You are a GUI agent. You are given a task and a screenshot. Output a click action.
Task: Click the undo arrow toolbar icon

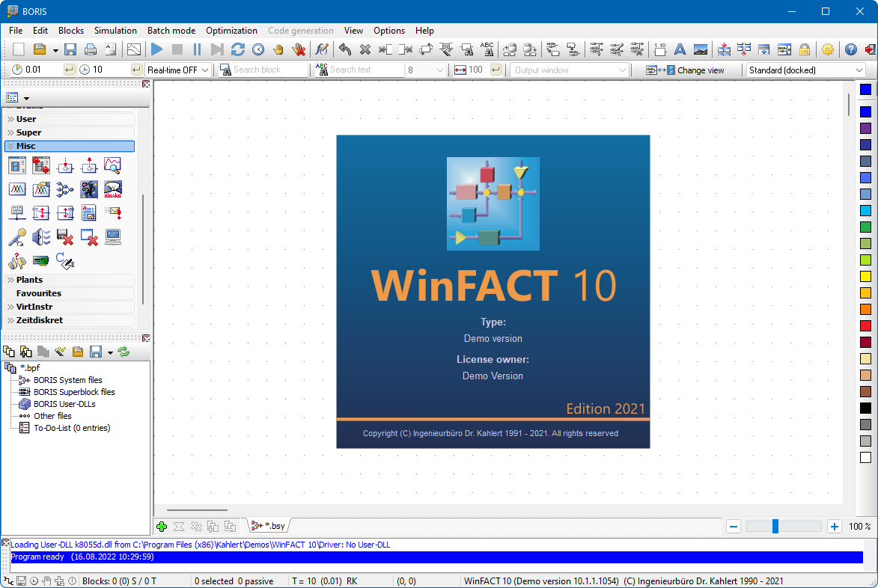pyautogui.click(x=345, y=50)
